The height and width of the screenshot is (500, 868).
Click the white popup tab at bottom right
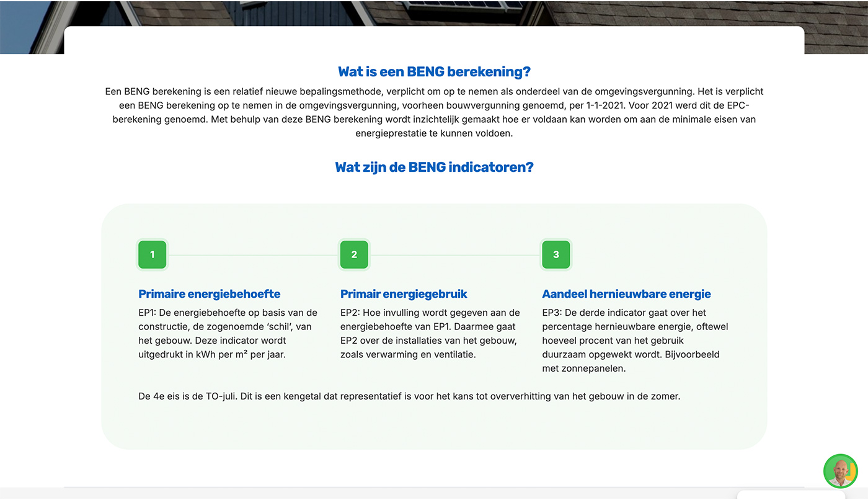(x=790, y=496)
